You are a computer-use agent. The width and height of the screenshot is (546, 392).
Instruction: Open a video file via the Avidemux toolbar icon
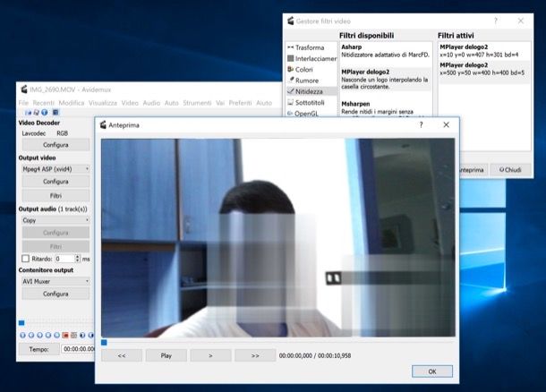(x=29, y=113)
